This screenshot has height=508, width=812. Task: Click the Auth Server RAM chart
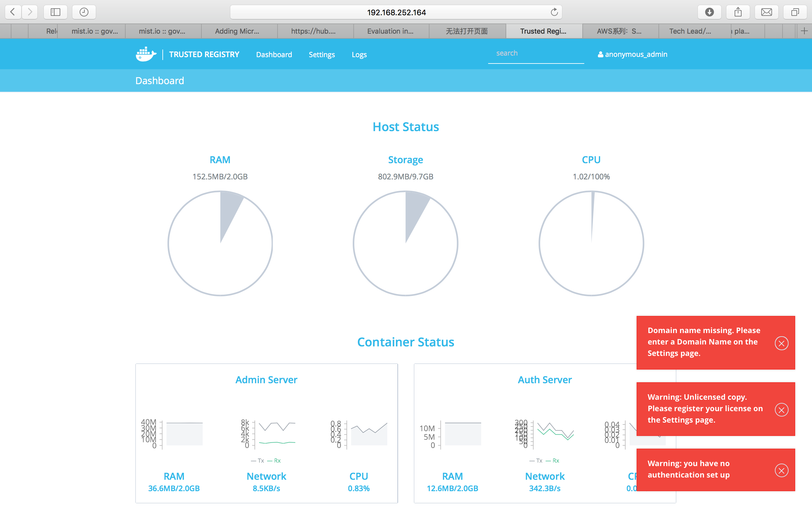450,434
